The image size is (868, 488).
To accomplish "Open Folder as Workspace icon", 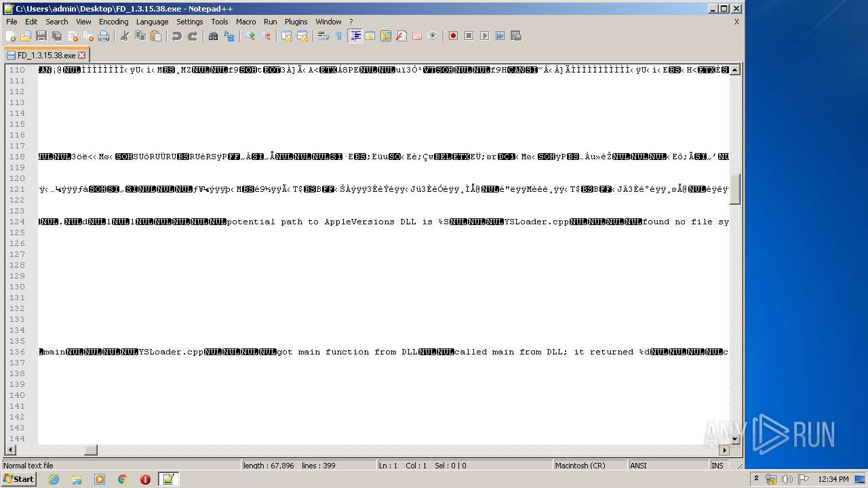I will (417, 36).
